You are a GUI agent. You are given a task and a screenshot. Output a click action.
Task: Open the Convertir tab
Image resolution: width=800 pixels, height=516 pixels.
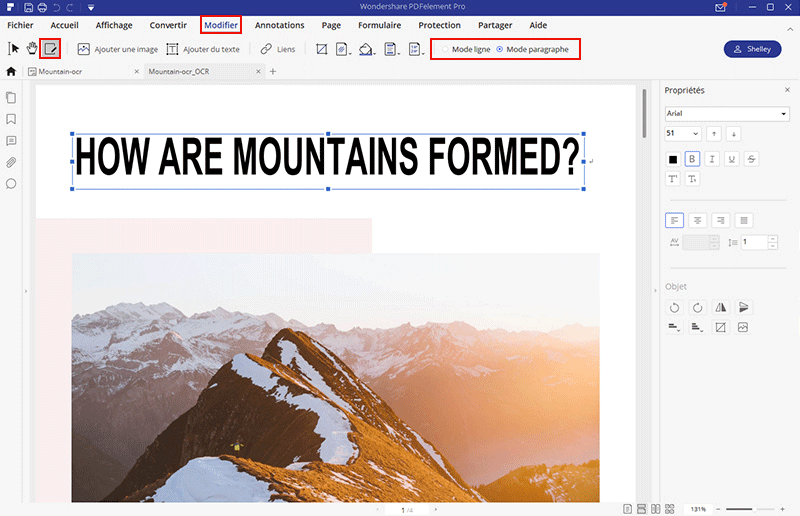click(168, 25)
